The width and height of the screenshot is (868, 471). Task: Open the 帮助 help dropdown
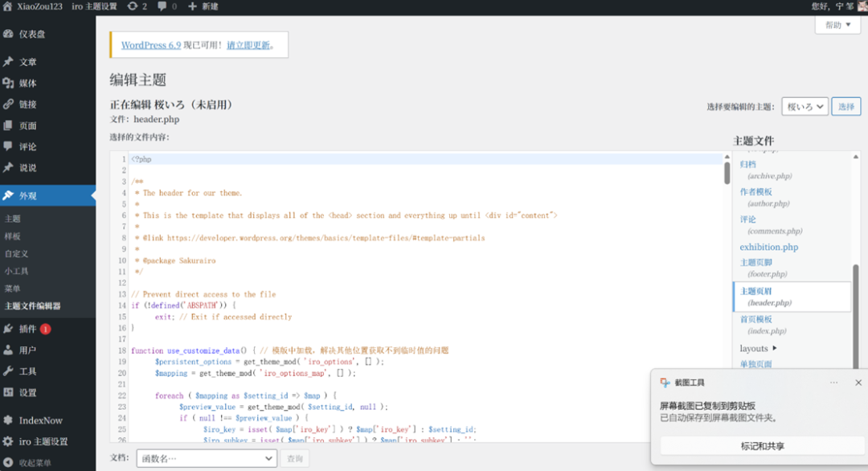pyautogui.click(x=837, y=25)
